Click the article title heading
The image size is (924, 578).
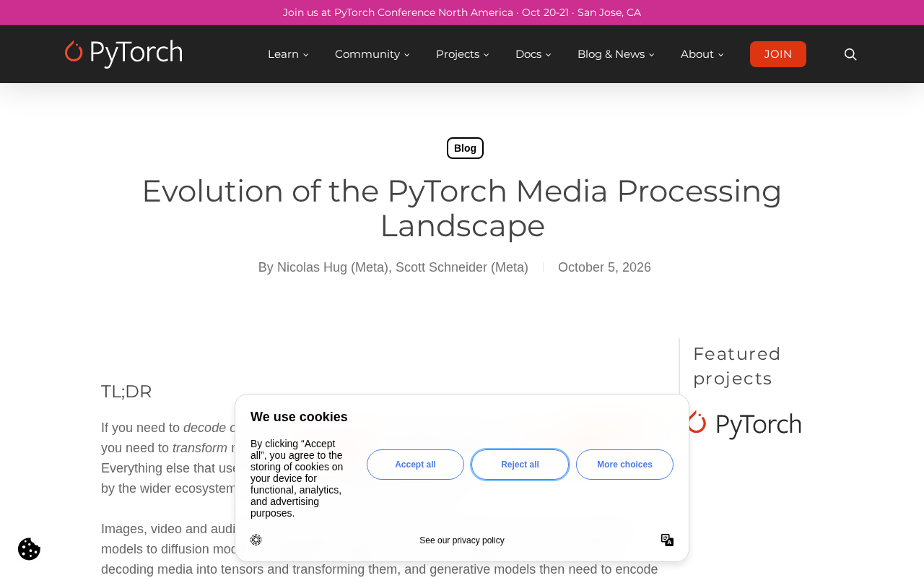coord(462,208)
